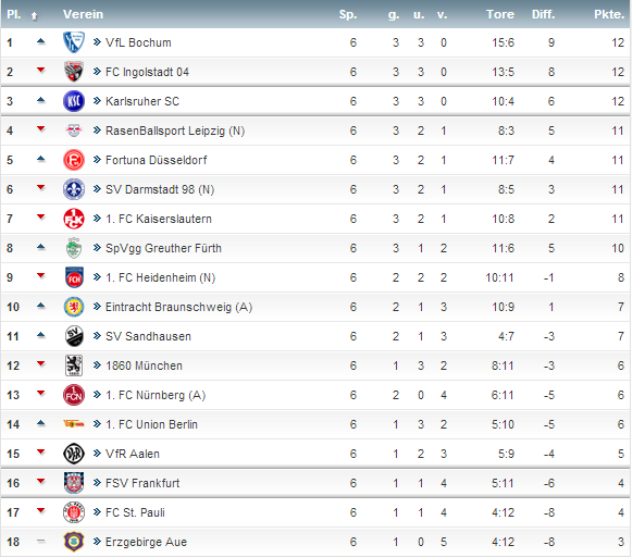This screenshot has width=632, height=557.
Task: Click the Eintracht Braunschweig lion crest
Action: click(74, 307)
